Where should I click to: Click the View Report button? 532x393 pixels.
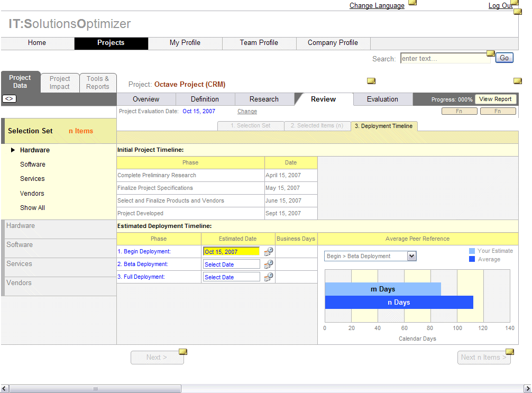495,99
